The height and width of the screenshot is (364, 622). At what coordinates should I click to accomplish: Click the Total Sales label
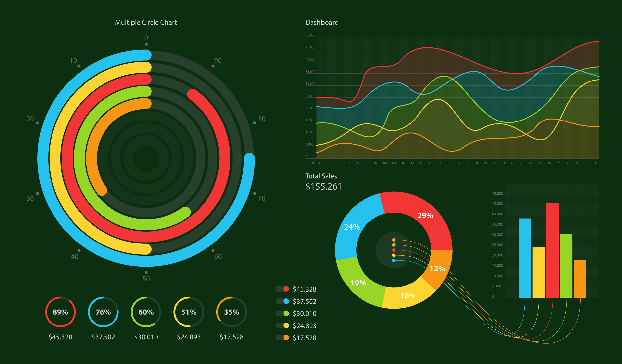tap(321, 176)
